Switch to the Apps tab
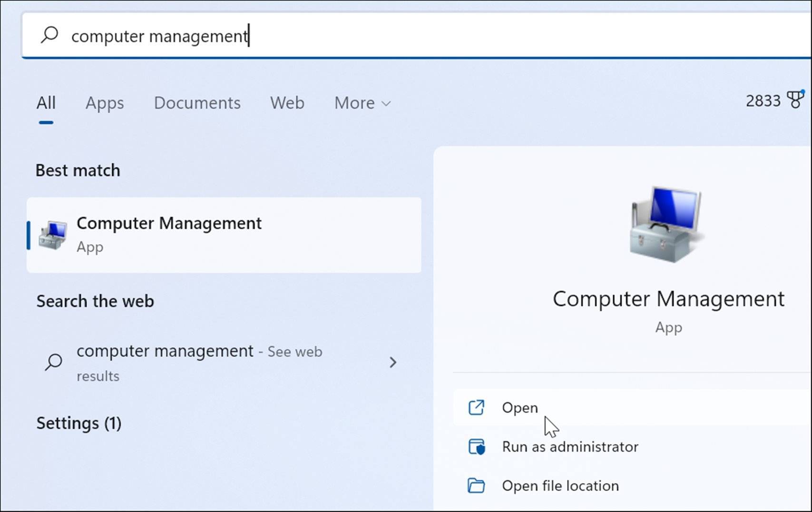This screenshot has height=512, width=812. pos(105,103)
